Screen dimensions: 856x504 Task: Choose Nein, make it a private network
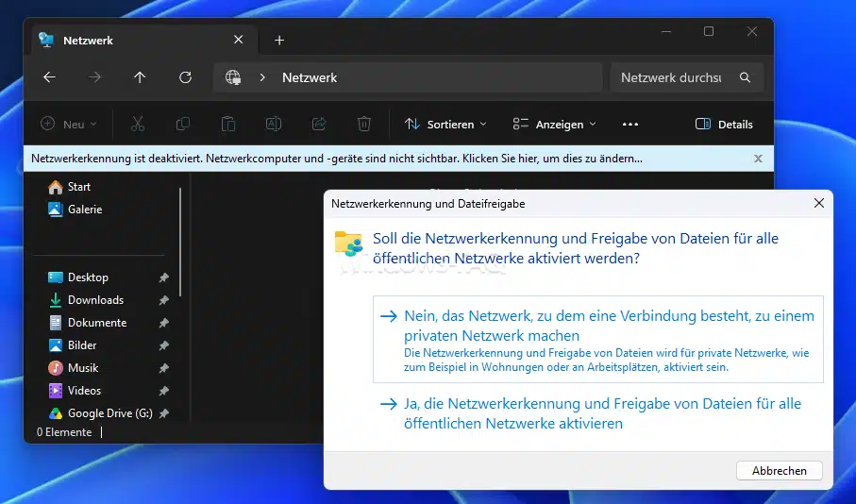[597, 339]
